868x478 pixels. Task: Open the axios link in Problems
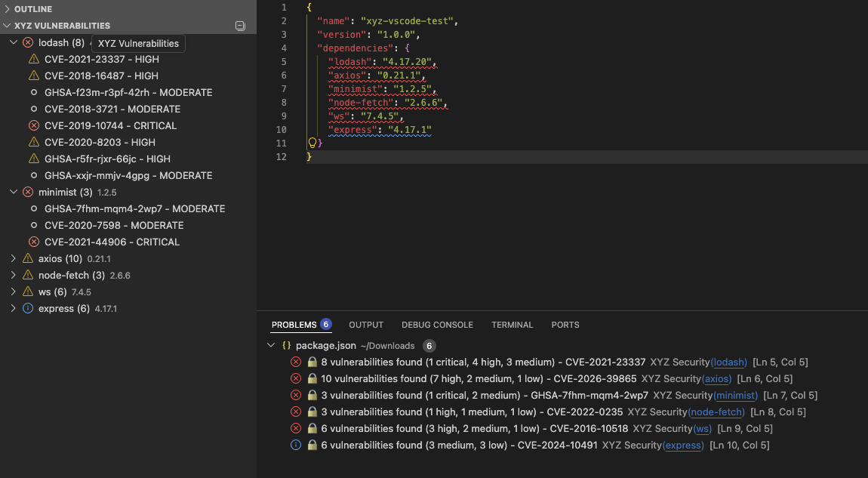(717, 379)
